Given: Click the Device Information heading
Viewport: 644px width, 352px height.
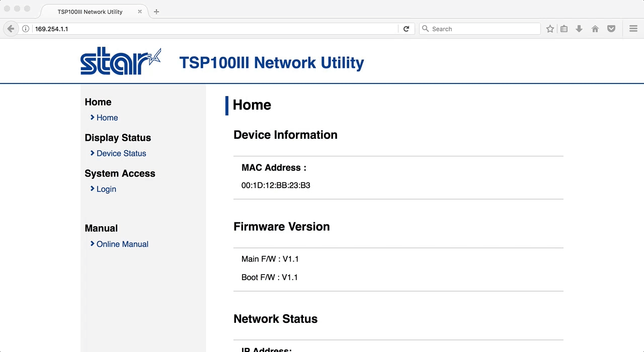Looking at the screenshot, I should point(285,135).
